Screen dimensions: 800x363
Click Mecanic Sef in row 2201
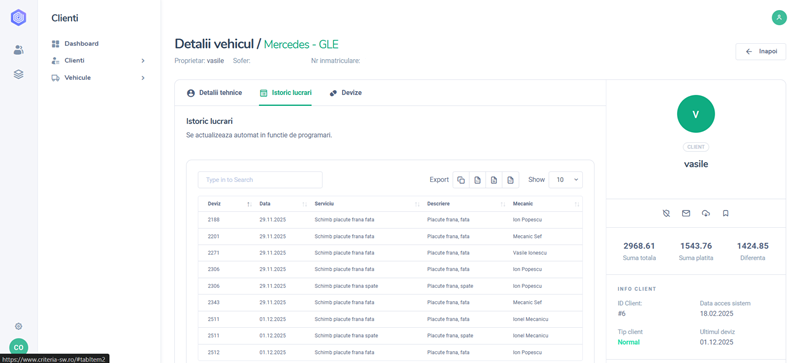[527, 236]
